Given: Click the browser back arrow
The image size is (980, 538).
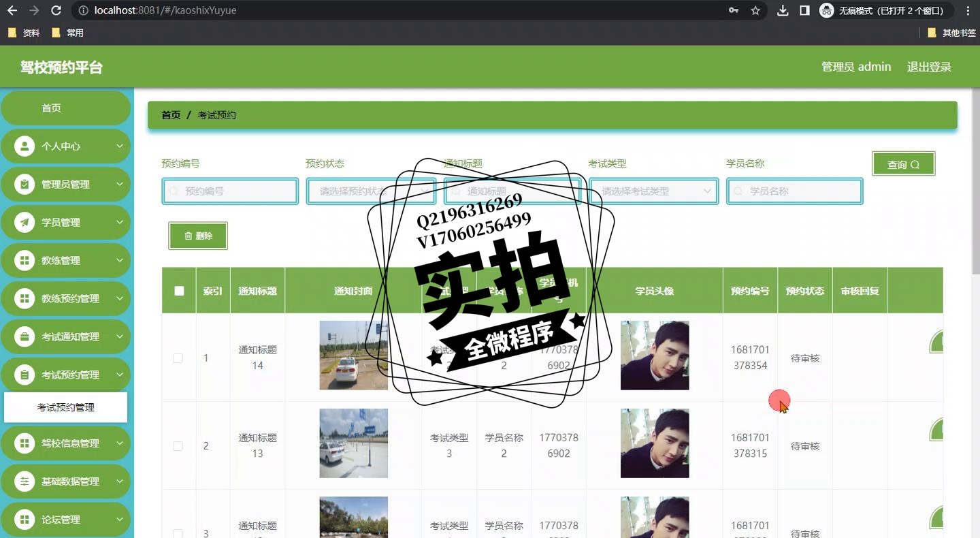Looking at the screenshot, I should (x=12, y=10).
